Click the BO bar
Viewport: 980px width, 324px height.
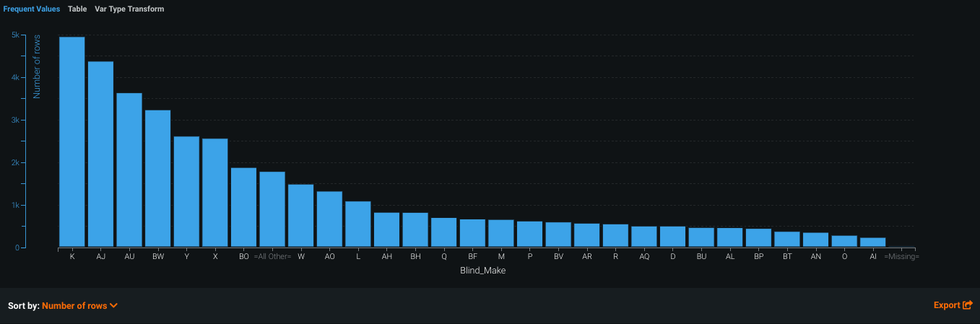[x=243, y=208]
